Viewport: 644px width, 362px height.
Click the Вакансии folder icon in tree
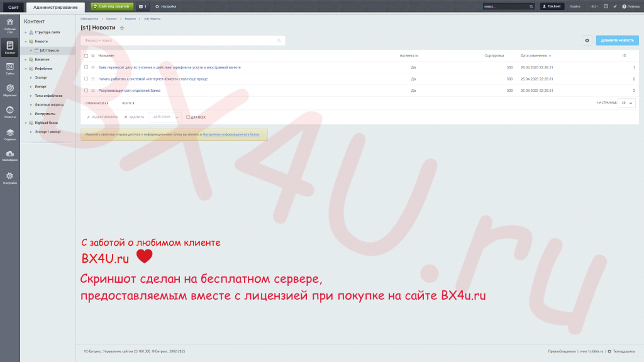coord(31,60)
